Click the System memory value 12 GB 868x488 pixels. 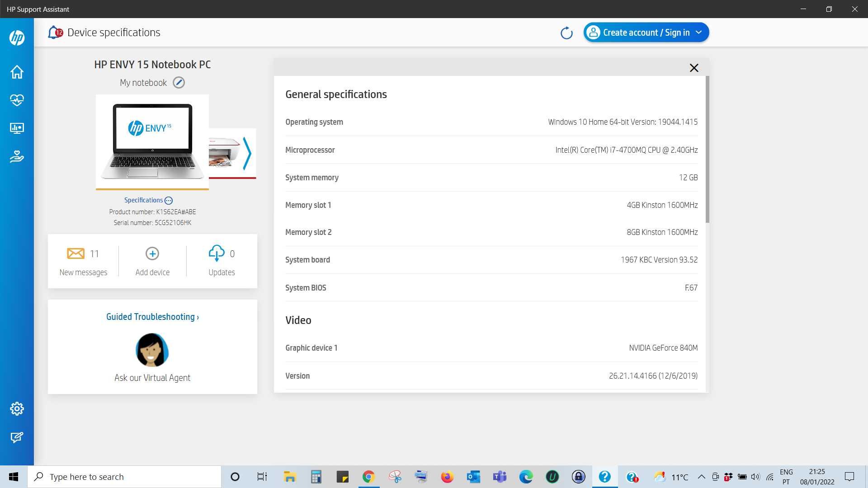point(688,178)
